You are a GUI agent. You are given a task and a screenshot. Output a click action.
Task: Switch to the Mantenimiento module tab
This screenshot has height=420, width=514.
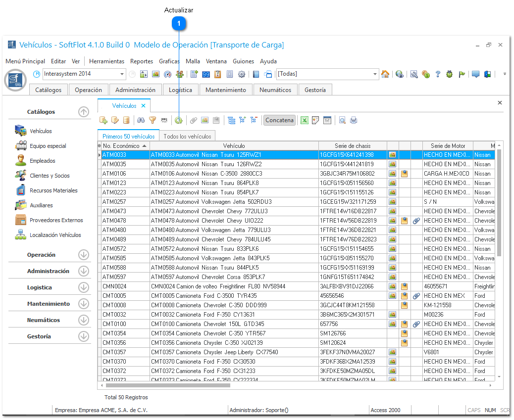click(x=226, y=90)
